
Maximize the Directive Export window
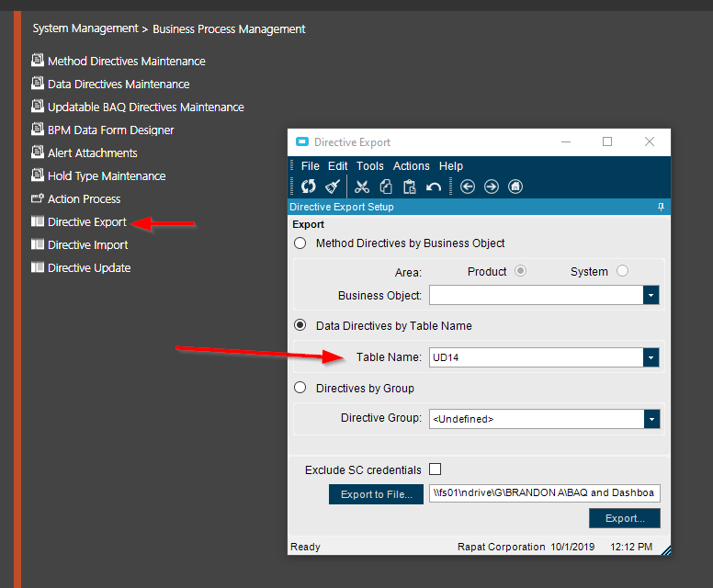click(607, 141)
